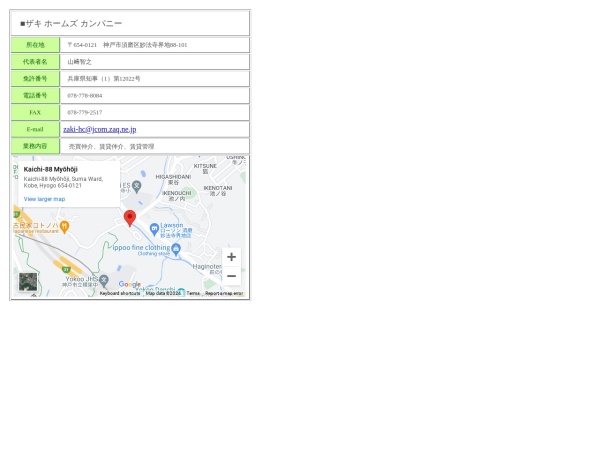Click the Yokoo JHS school marker

click(104, 279)
